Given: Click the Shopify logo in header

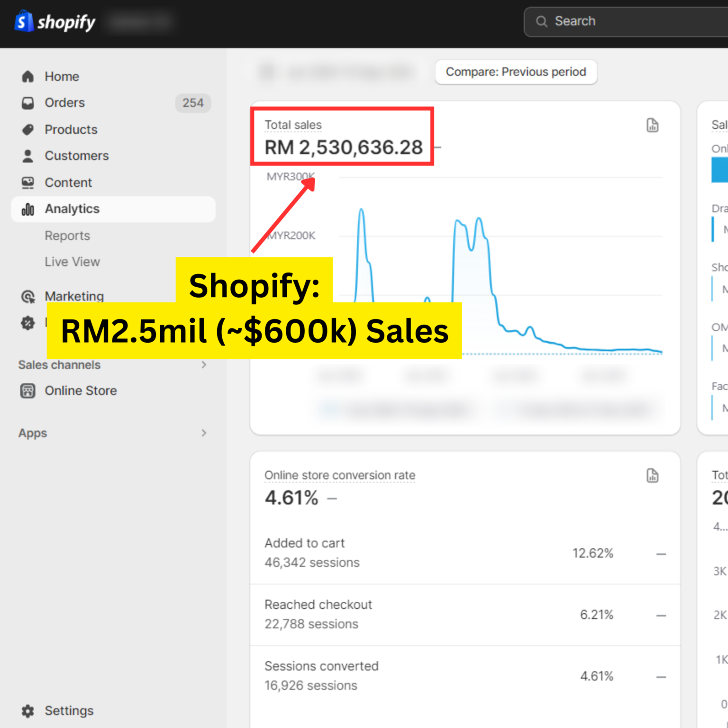Looking at the screenshot, I should [55, 22].
